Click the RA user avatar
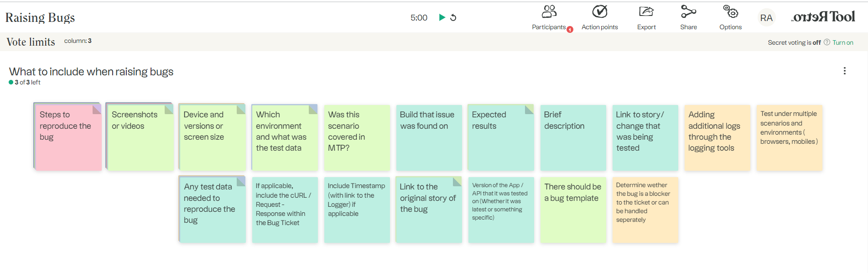This screenshot has height=273, width=868. point(766,18)
